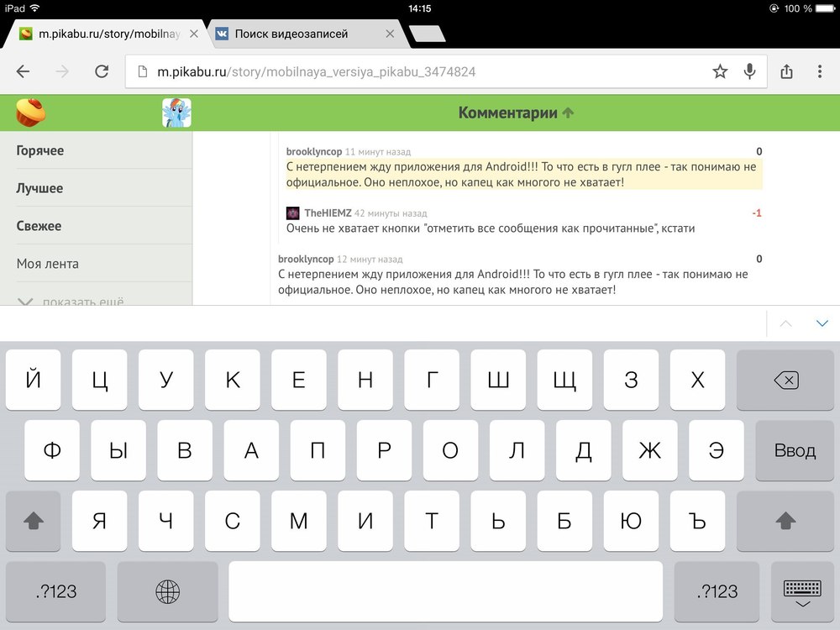Switch keyboard language with globe key
The width and height of the screenshot is (840, 630).
point(167,591)
